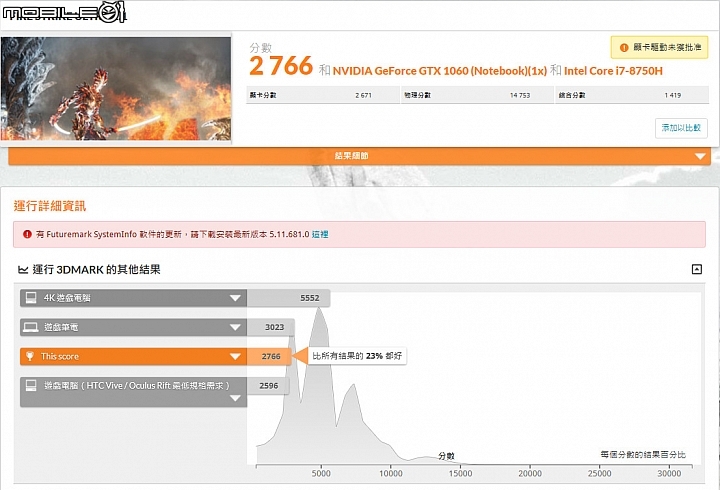Image resolution: width=720 pixels, height=490 pixels.
Task: Collapse the other 3DMARK results section
Action: click(697, 269)
